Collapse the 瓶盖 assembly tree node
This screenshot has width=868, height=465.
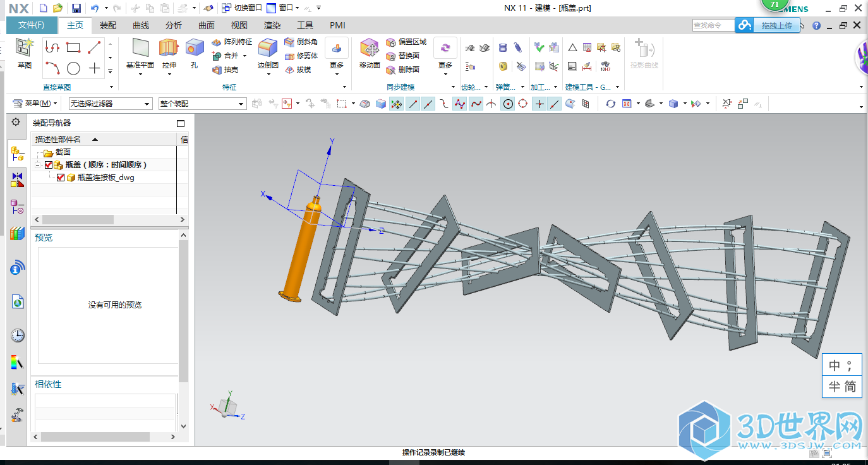[38, 165]
